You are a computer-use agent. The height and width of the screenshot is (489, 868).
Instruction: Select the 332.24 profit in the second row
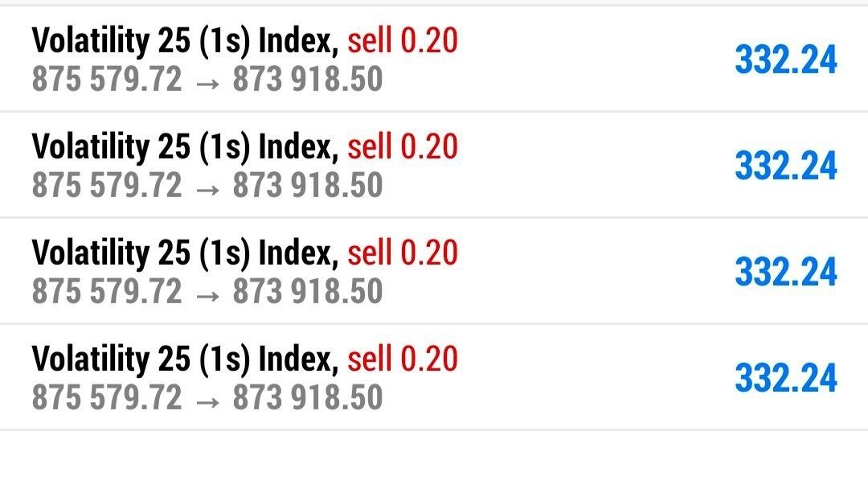pos(785,166)
